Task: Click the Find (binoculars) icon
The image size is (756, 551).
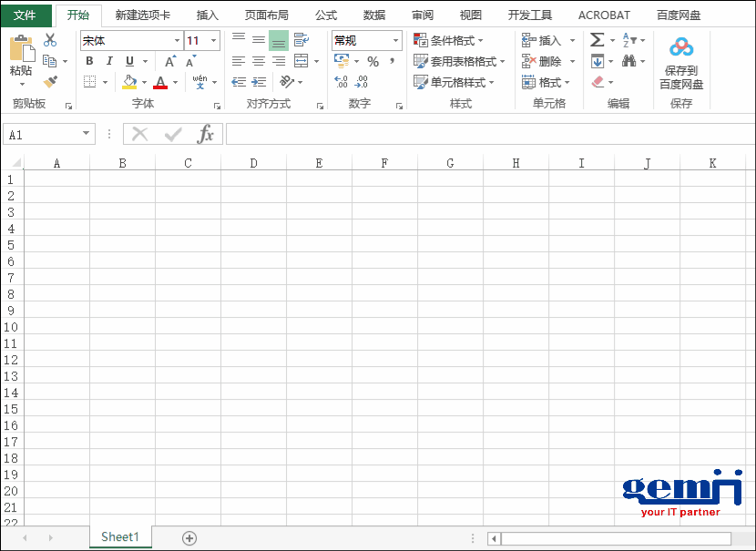Action: pos(629,60)
